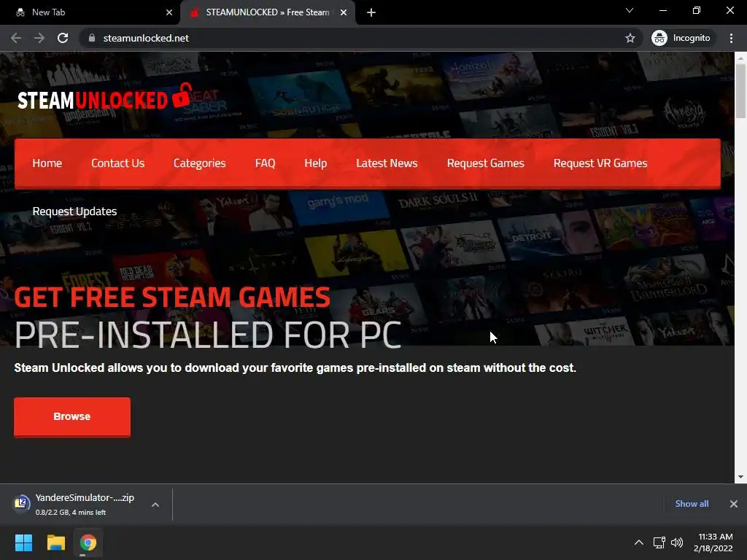Click the scrollbar down arrow
This screenshot has height=560, width=747.
740,477
